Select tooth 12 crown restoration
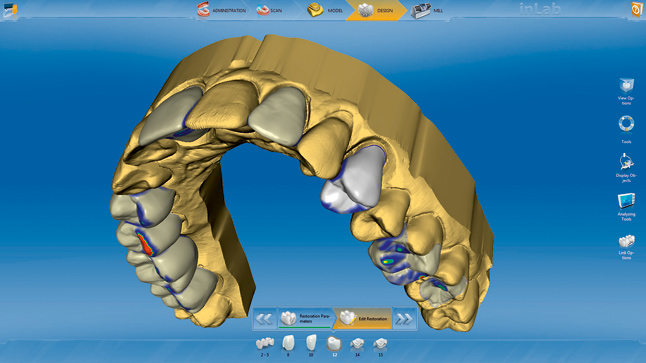 (x=334, y=345)
